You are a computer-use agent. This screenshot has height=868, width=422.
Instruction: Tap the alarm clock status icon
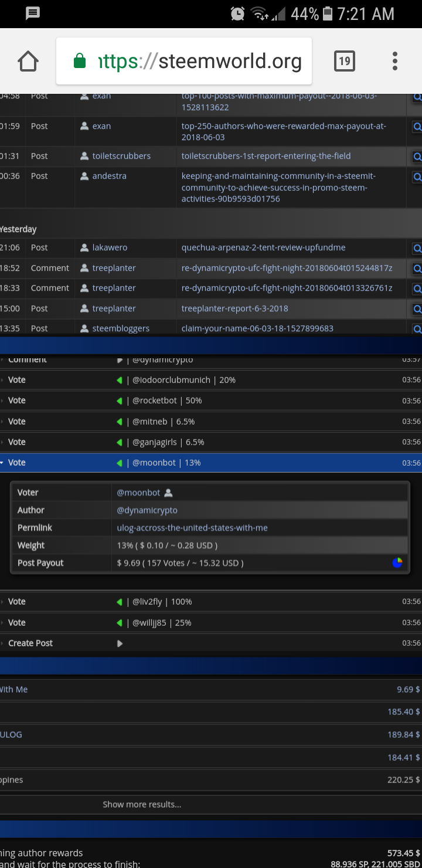tap(237, 13)
